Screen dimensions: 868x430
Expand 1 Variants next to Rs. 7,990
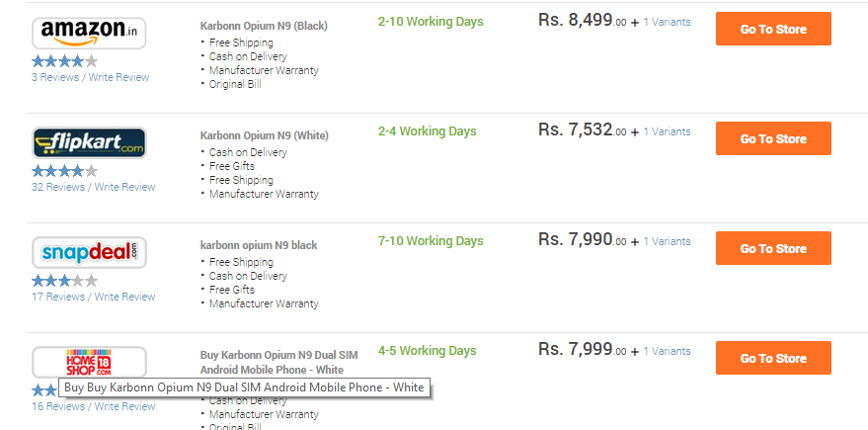coord(667,241)
